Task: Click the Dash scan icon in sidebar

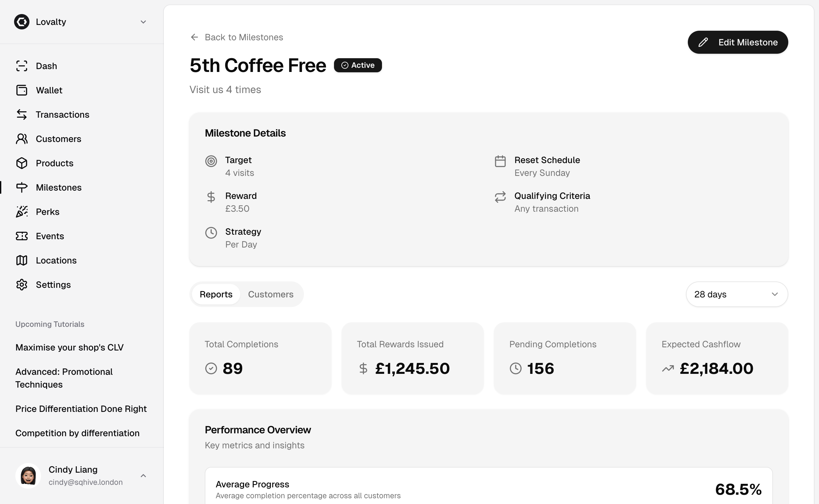Action: click(22, 66)
